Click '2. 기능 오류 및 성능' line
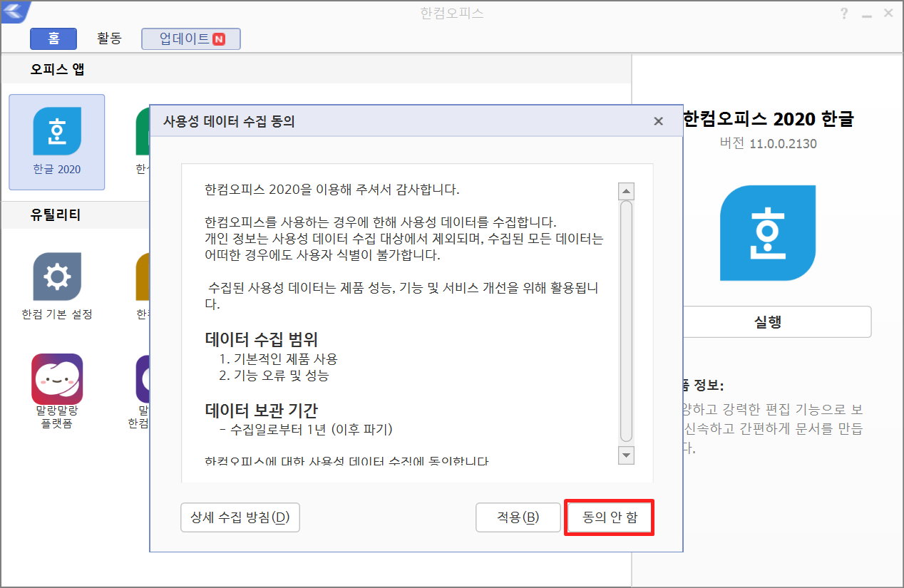Screen dimensions: 904x588 274,375
